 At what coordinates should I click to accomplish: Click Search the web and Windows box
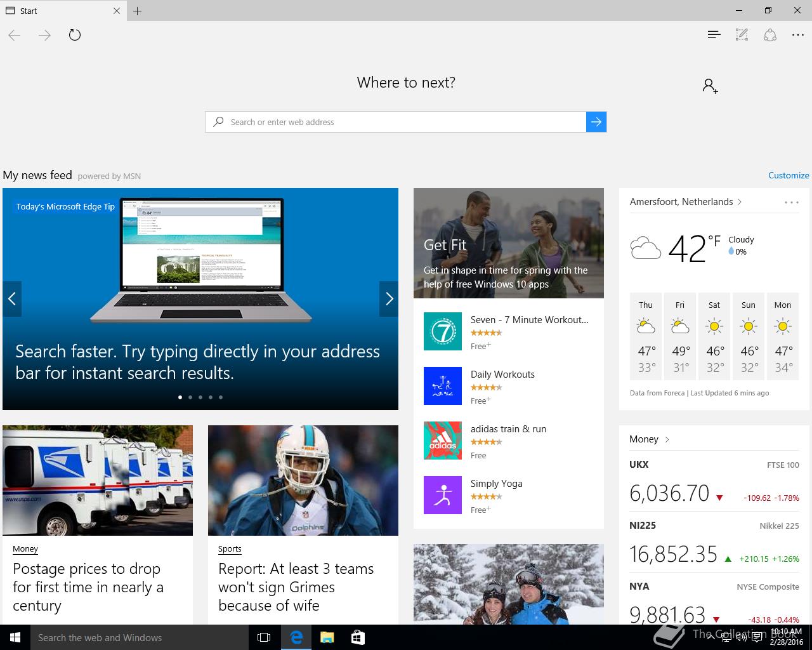[x=140, y=637]
